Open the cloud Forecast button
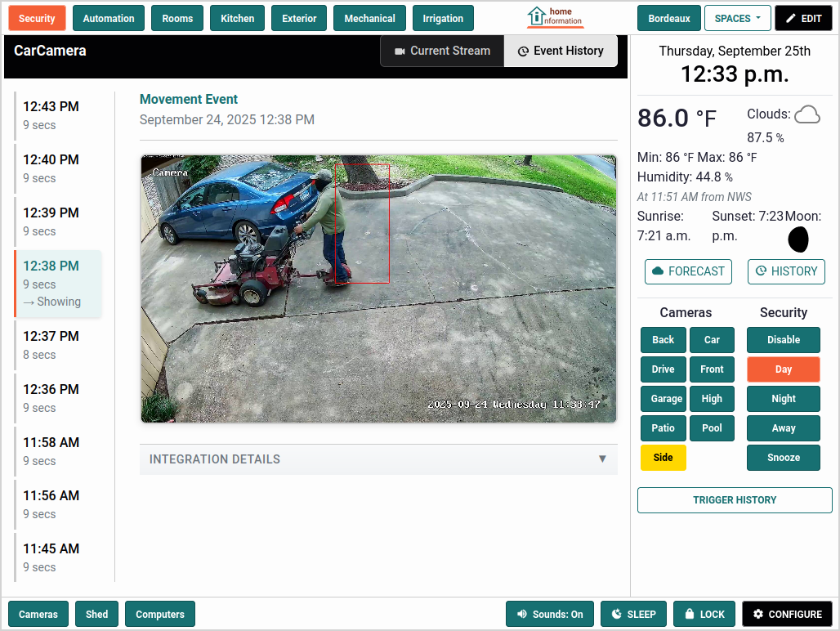Screen dimensions: 840x631 click(688, 271)
